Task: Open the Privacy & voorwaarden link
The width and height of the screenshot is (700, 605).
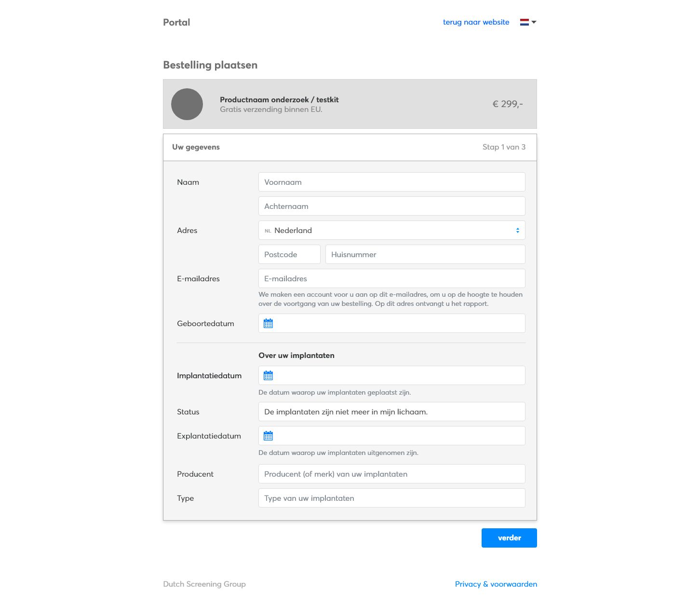Action: tap(496, 584)
